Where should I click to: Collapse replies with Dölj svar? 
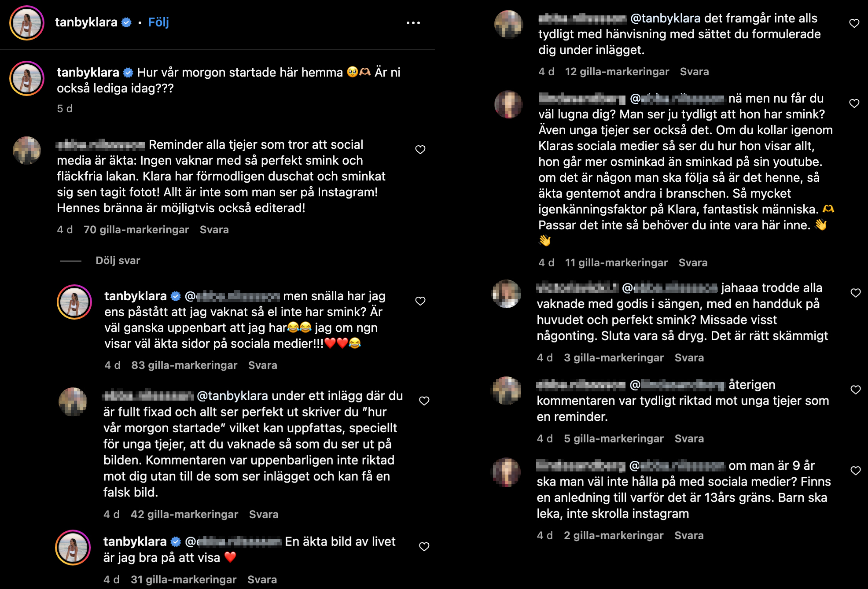click(x=117, y=260)
